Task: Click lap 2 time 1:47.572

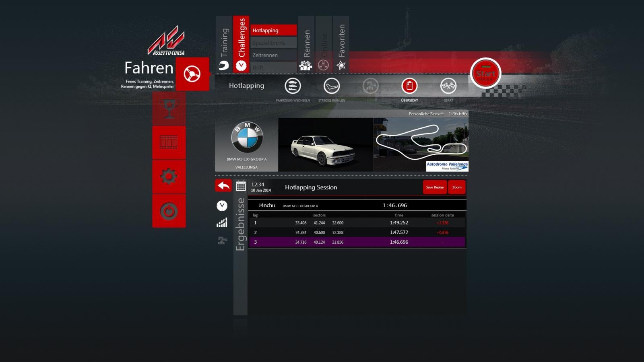Action: pyautogui.click(x=399, y=232)
